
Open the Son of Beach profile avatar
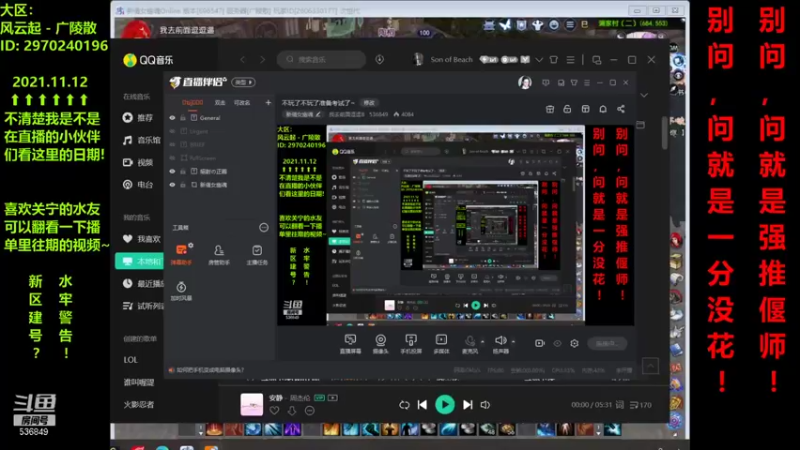click(x=418, y=59)
